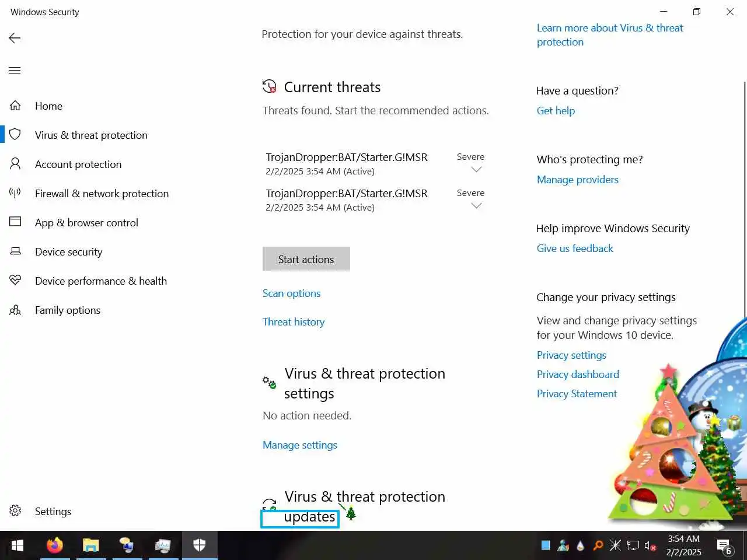Screen dimensions: 747x560
Task: Click the water droplet tray icon
Action: pos(580,545)
